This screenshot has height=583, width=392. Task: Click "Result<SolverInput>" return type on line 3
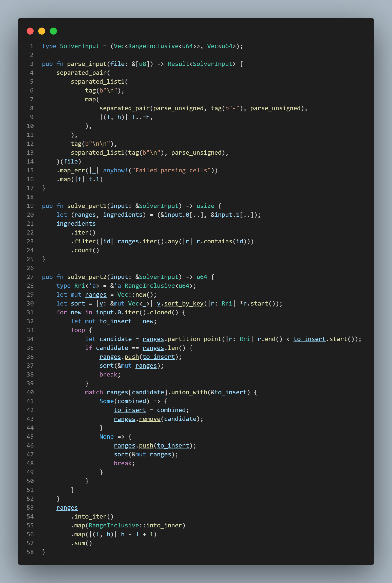tap(202, 64)
